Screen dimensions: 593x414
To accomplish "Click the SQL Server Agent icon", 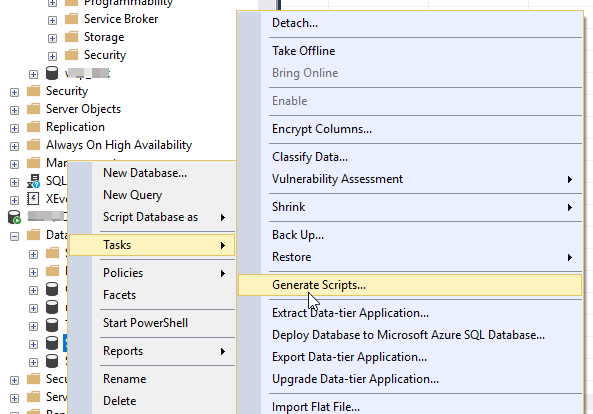I will [33, 181].
